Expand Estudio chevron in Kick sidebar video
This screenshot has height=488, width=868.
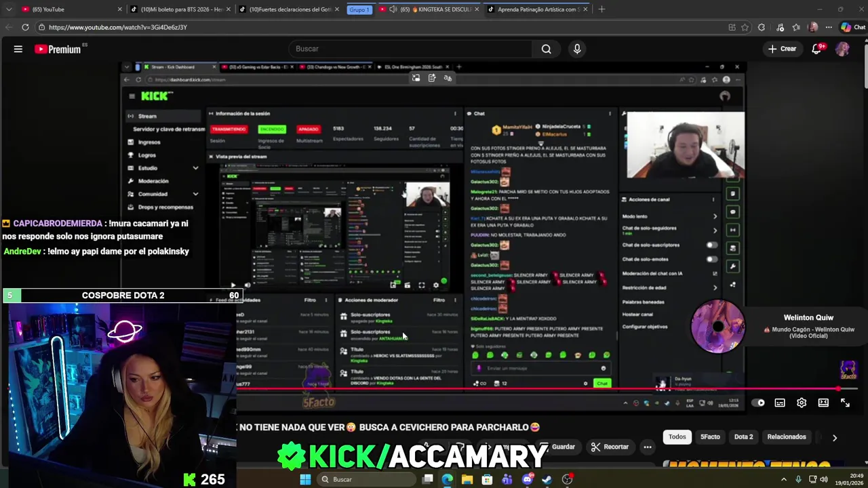click(x=195, y=168)
